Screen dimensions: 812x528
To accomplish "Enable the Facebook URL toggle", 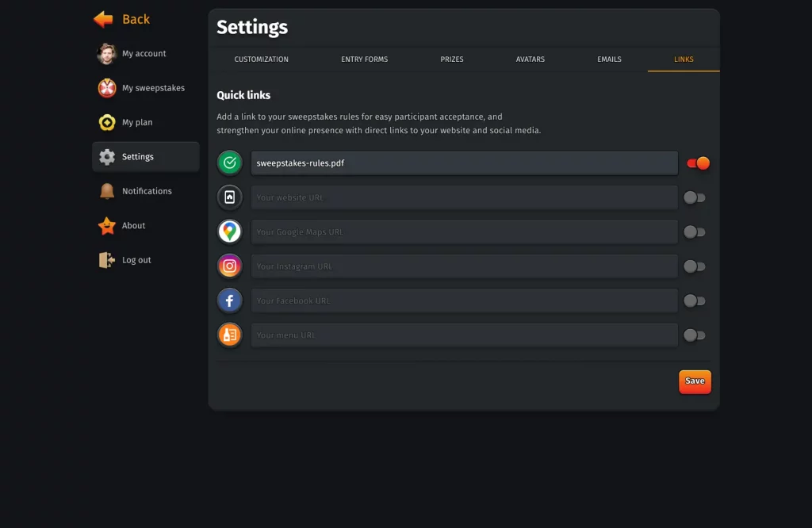I will (x=695, y=300).
